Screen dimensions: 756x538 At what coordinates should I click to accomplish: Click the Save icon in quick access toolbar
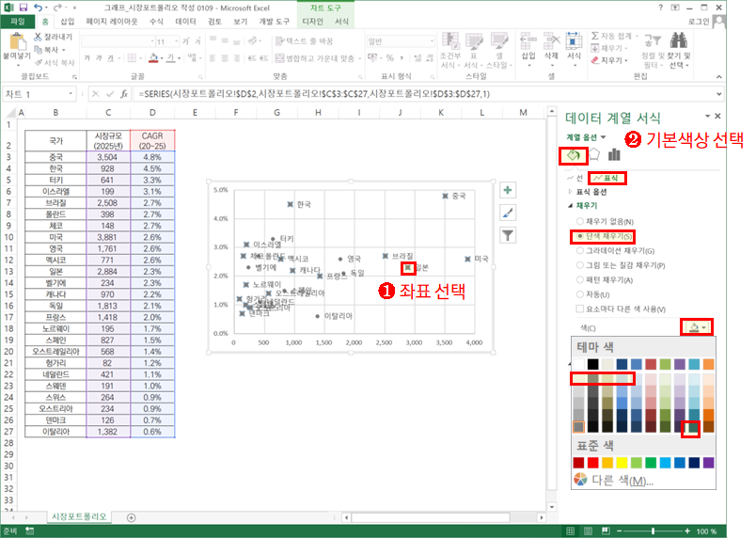[x=24, y=8]
